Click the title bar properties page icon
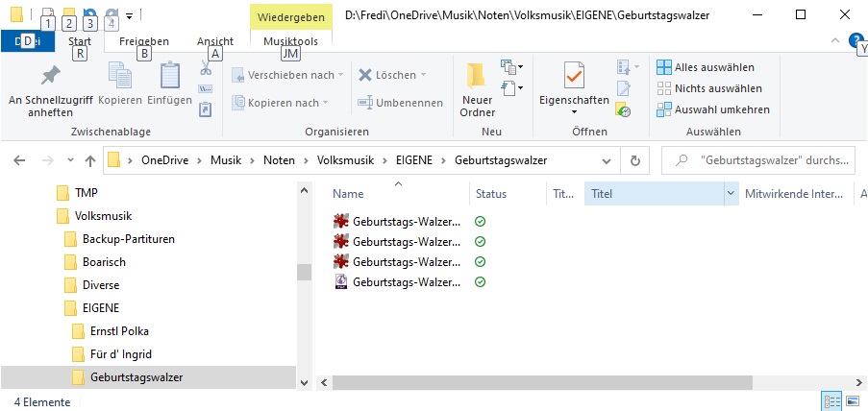The height and width of the screenshot is (411, 868). [48, 15]
